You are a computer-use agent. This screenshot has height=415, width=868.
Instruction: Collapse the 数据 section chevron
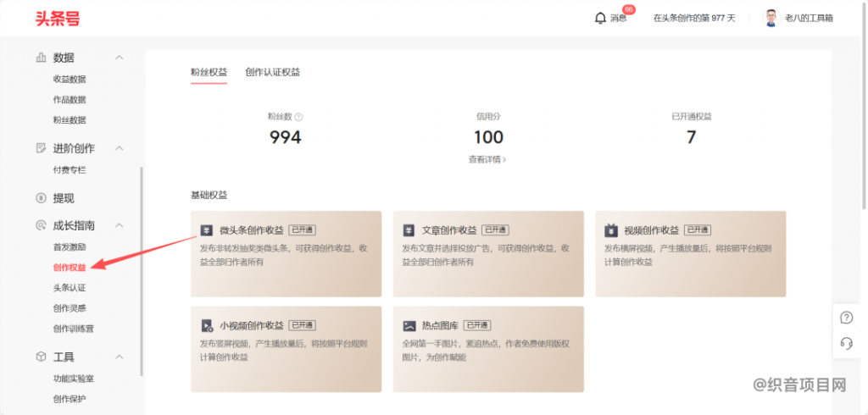(x=119, y=58)
